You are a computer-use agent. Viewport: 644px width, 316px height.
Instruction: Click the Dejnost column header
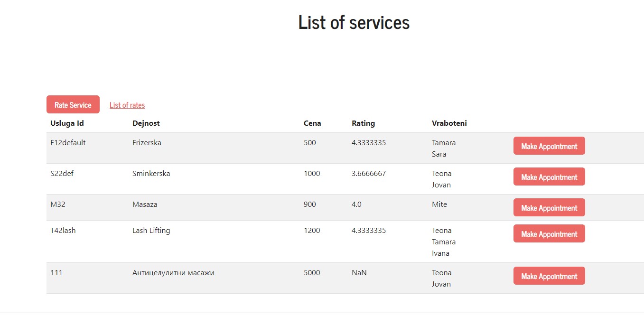[x=146, y=123]
